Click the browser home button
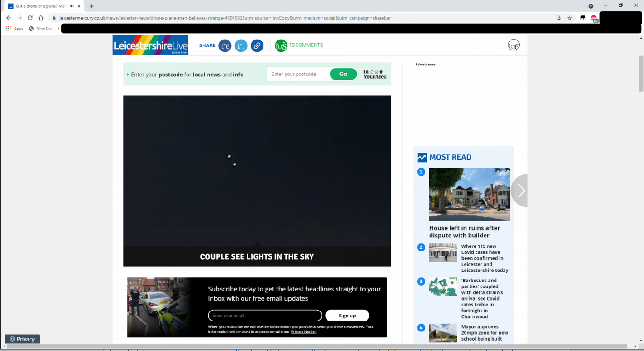644x351 pixels. (41, 18)
